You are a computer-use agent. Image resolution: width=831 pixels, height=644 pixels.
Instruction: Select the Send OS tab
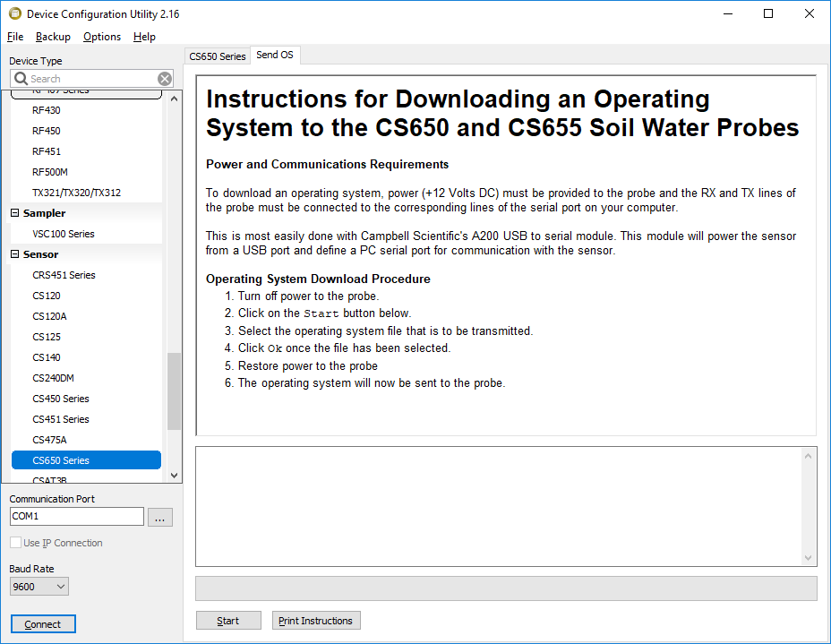274,56
